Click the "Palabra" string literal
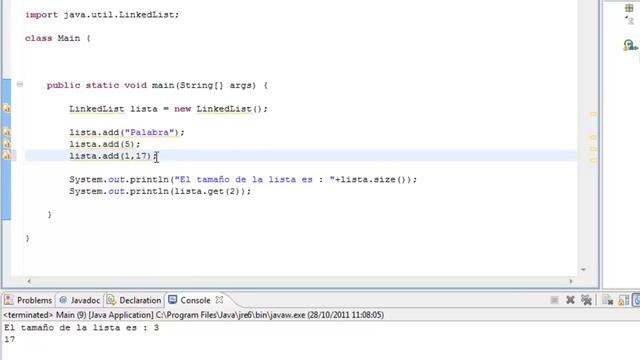The image size is (640, 360). point(149,132)
